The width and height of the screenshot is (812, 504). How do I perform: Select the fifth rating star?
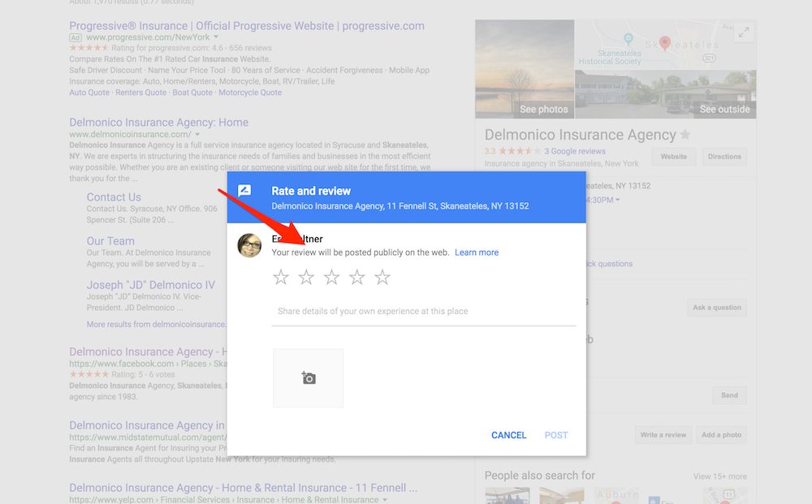click(382, 278)
